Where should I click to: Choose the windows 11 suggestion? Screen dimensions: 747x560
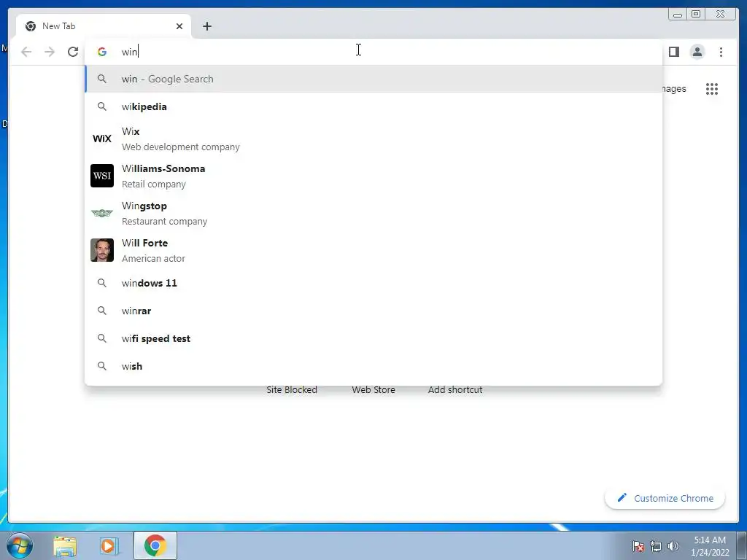(373, 283)
